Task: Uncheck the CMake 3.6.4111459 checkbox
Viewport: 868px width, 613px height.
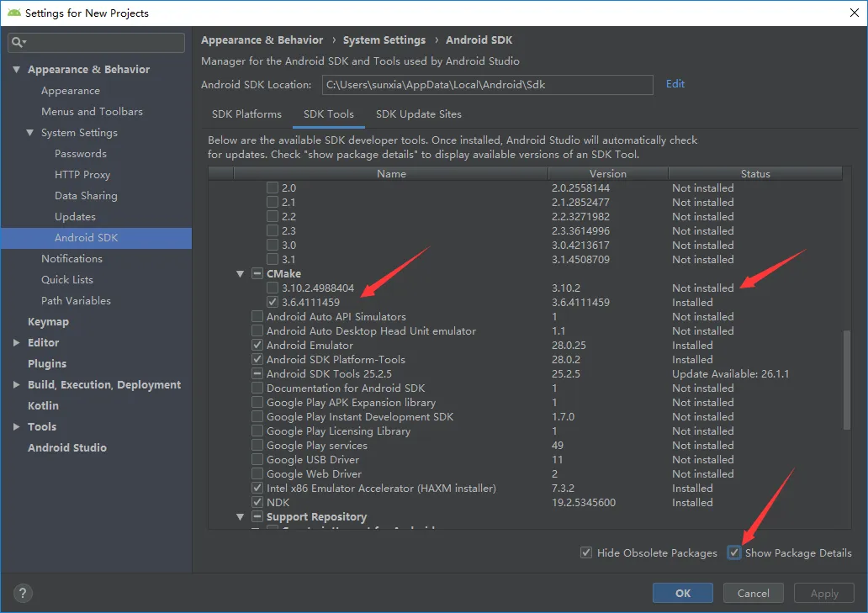Action: click(273, 302)
